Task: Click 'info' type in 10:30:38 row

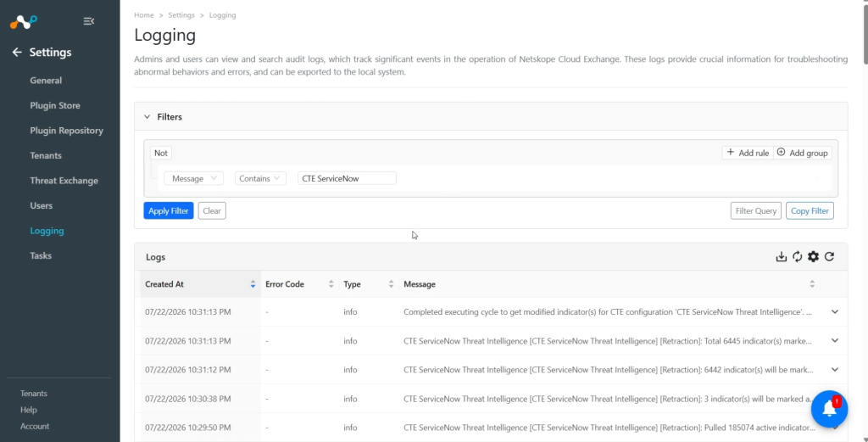Action: [350, 398]
